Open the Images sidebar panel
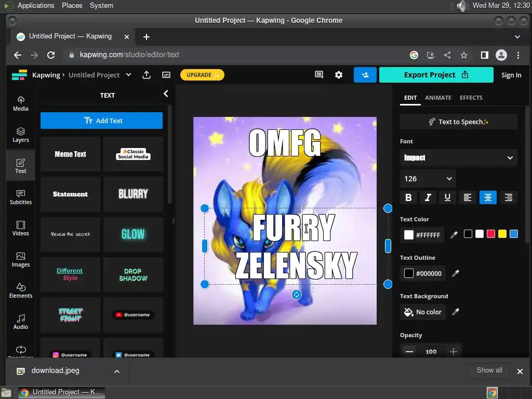Viewport: 532px width, 399px height. (21, 260)
